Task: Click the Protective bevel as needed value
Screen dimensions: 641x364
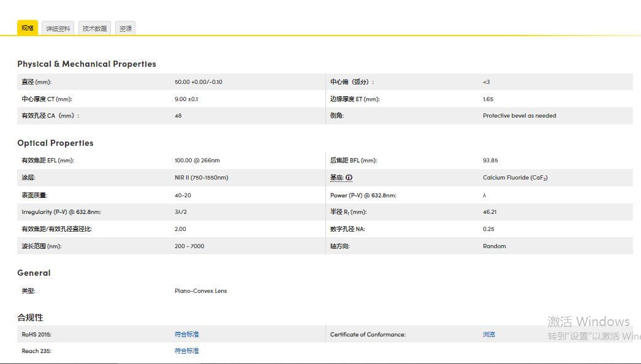Action: pyautogui.click(x=519, y=116)
